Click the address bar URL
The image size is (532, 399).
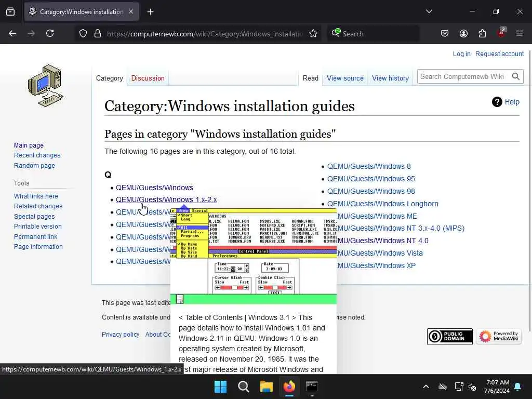pyautogui.click(x=205, y=34)
